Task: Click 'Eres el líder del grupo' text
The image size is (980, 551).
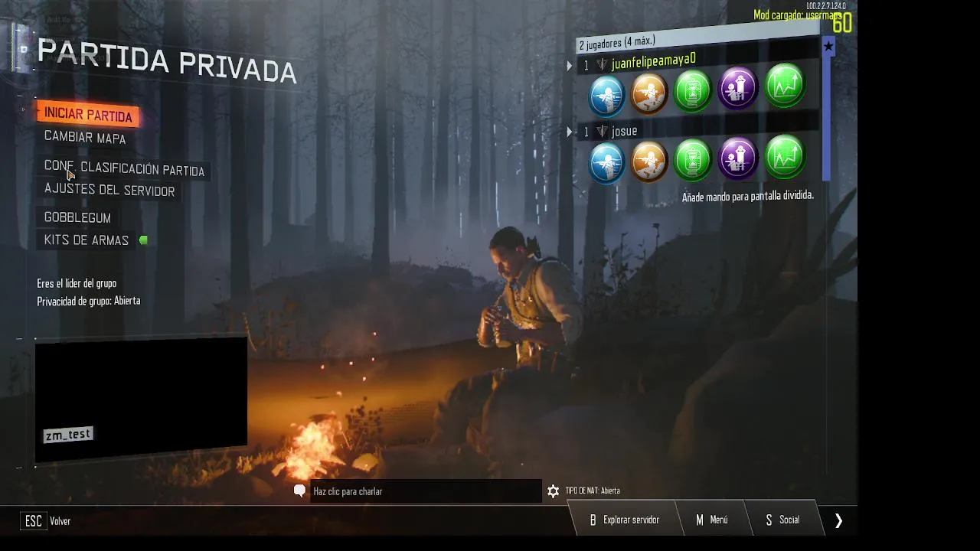Action: pyautogui.click(x=77, y=283)
